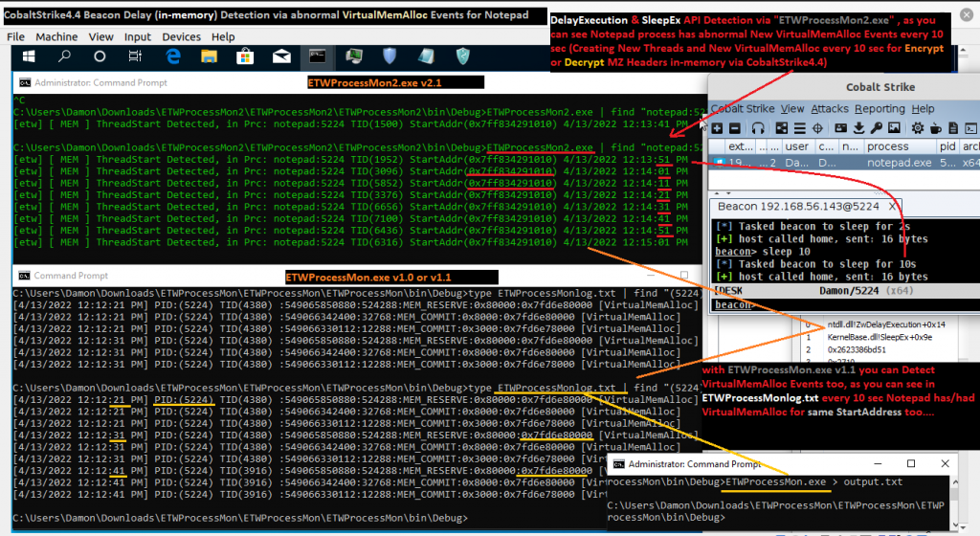The width and height of the screenshot is (980, 536).
Task: Open the Cobalt Strike Help menu
Action: click(x=923, y=109)
